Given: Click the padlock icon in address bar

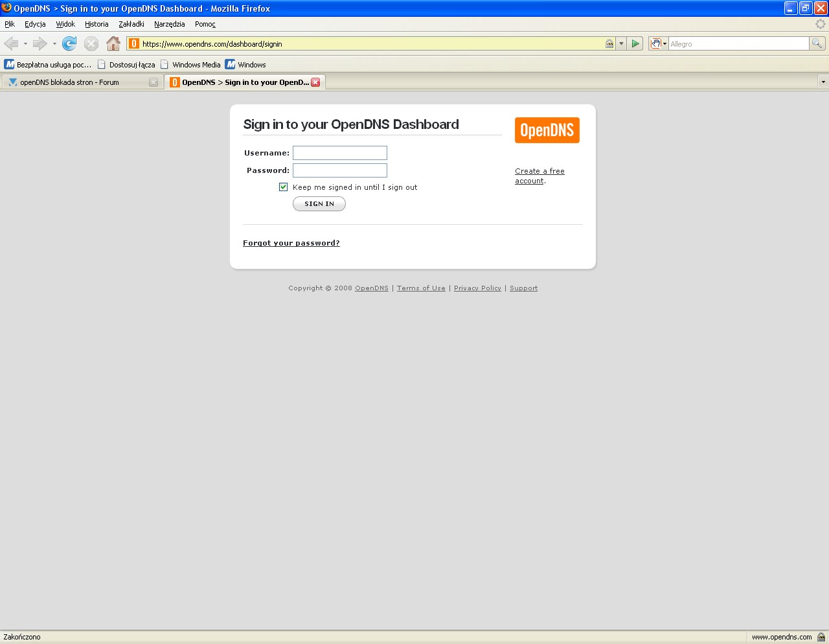Looking at the screenshot, I should [x=609, y=43].
